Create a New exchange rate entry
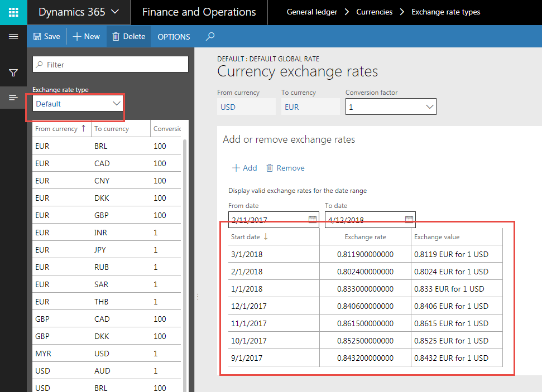Viewport: 542px width, 392px height. coord(87,37)
